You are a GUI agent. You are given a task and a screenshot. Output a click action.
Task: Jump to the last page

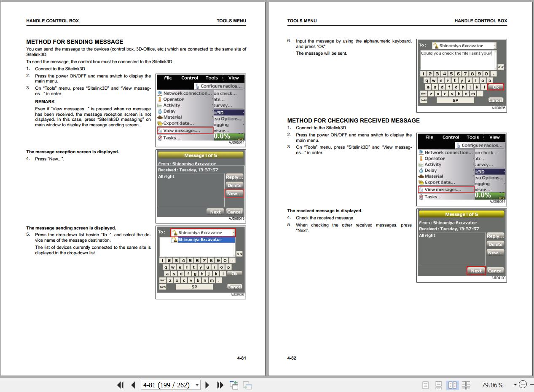coord(220,385)
